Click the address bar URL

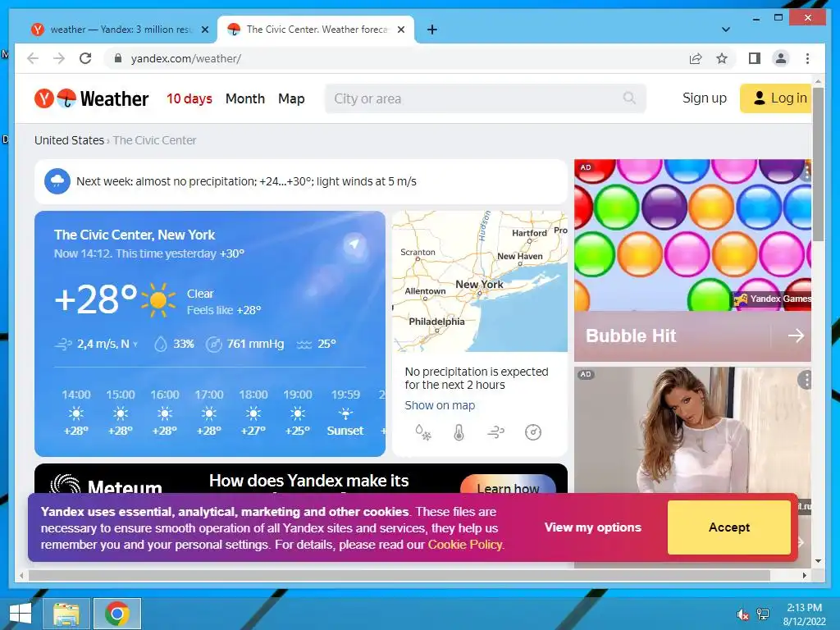(x=186, y=58)
